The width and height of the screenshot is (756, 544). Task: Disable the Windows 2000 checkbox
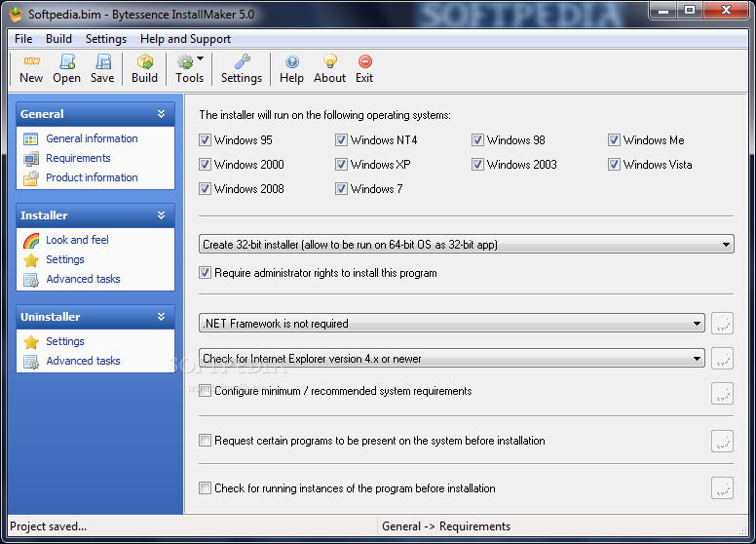pyautogui.click(x=205, y=165)
